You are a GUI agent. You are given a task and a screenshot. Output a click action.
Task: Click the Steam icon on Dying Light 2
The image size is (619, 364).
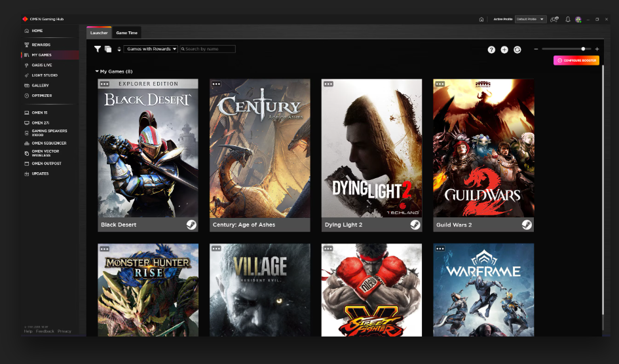(x=415, y=225)
